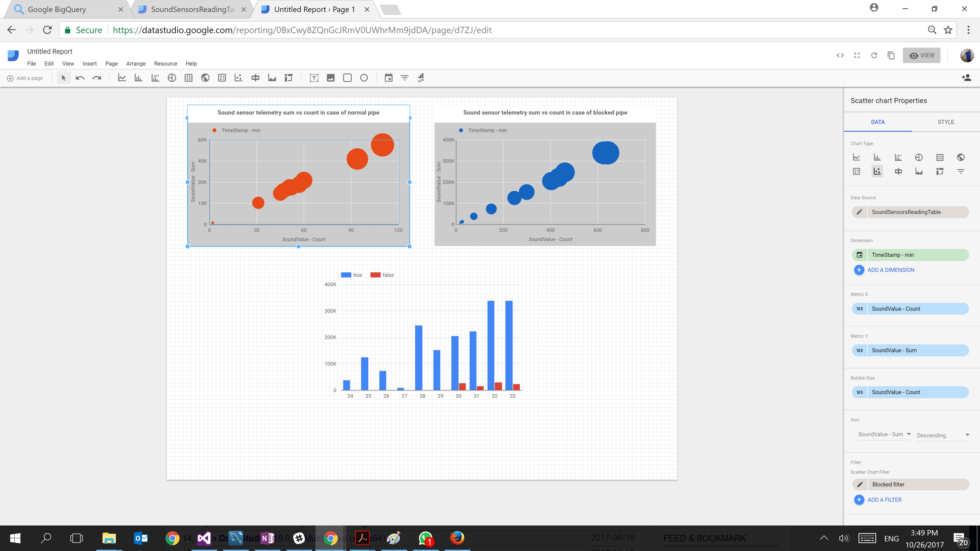Click the redo arrow

click(97, 78)
